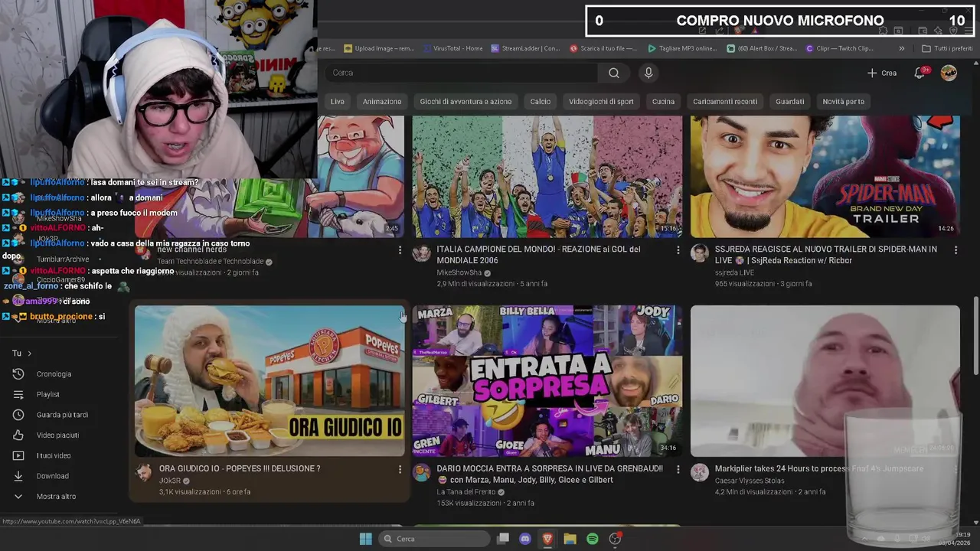Image resolution: width=980 pixels, height=551 pixels.
Task: Open options menu for SSJReda Spider-Man video
Action: [955, 250]
